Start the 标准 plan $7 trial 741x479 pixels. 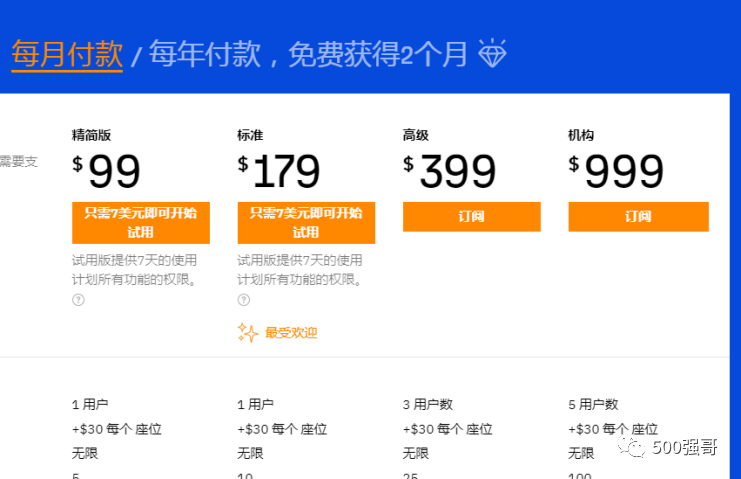pyautogui.click(x=306, y=222)
